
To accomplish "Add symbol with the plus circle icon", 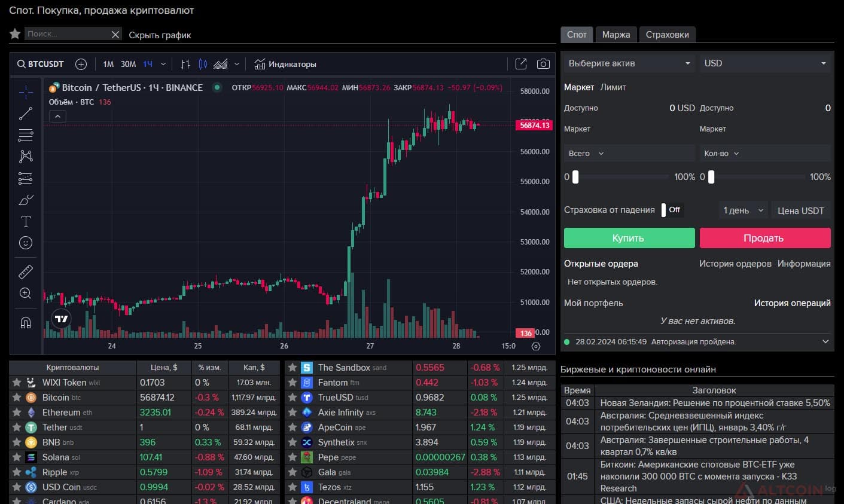I will coord(81,64).
